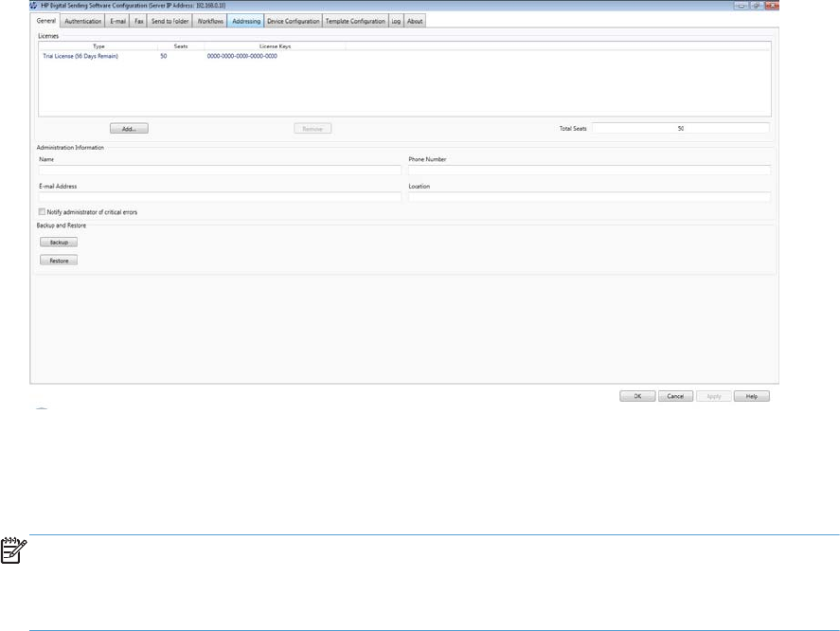The height and width of the screenshot is (631, 840).
Task: Click the Backup button
Action: coord(59,243)
